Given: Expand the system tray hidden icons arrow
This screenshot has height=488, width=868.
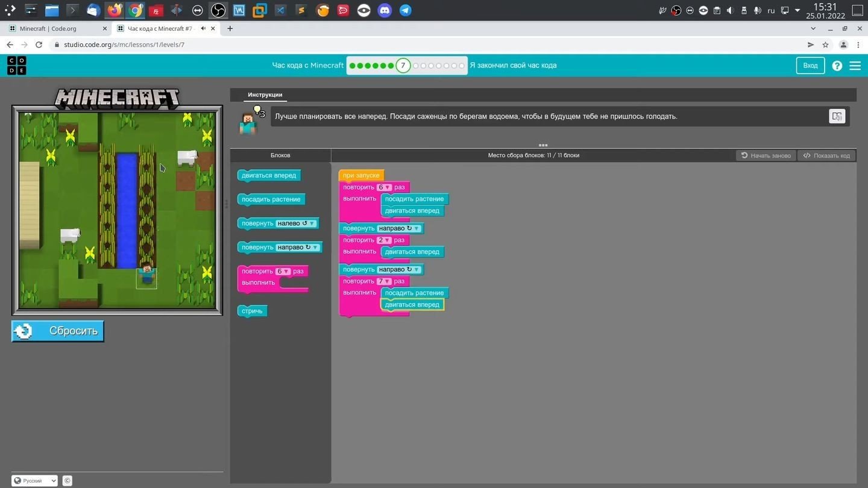Looking at the screenshot, I should coord(797,10).
